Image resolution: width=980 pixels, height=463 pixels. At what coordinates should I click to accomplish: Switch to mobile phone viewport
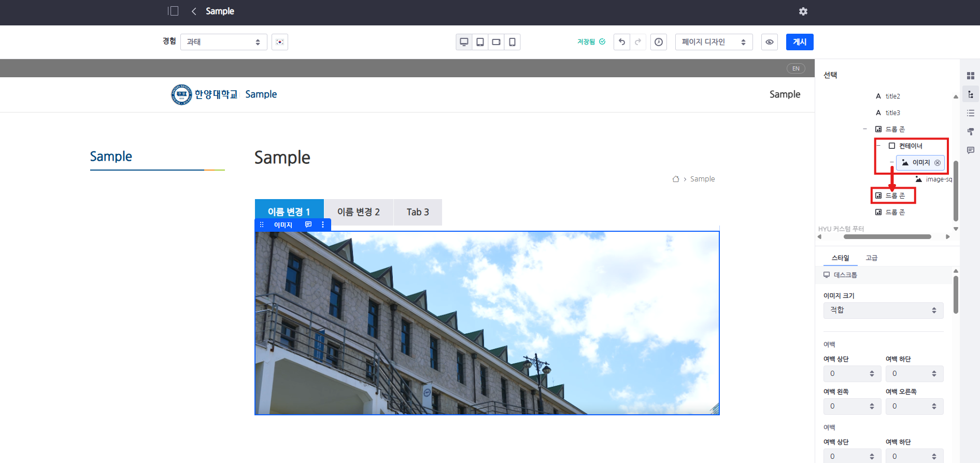click(x=512, y=42)
